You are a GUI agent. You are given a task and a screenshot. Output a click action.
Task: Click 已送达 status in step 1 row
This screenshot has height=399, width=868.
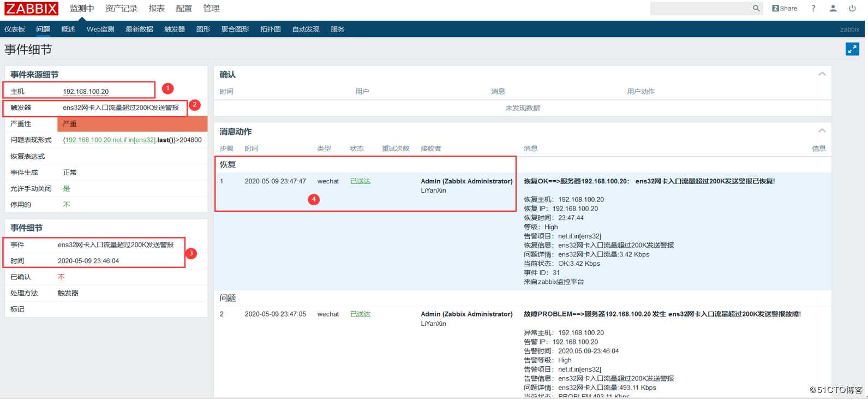[x=360, y=181]
